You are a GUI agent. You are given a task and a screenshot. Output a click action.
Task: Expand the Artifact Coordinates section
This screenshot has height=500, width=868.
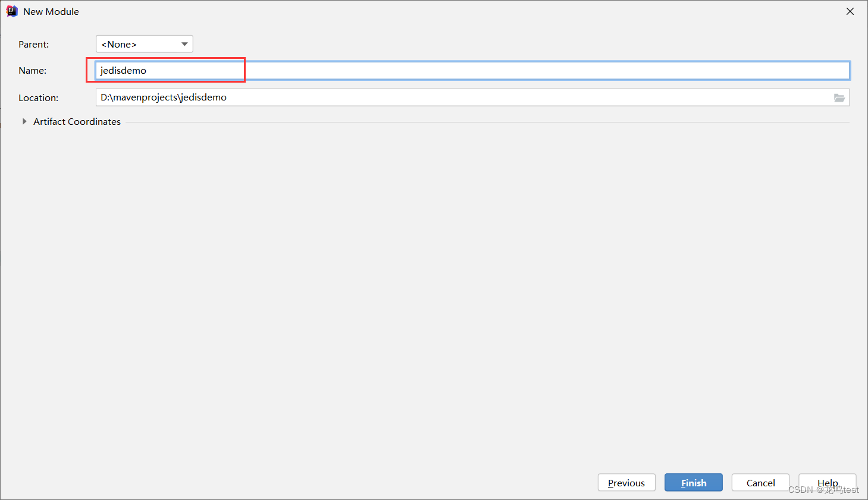pyautogui.click(x=24, y=121)
